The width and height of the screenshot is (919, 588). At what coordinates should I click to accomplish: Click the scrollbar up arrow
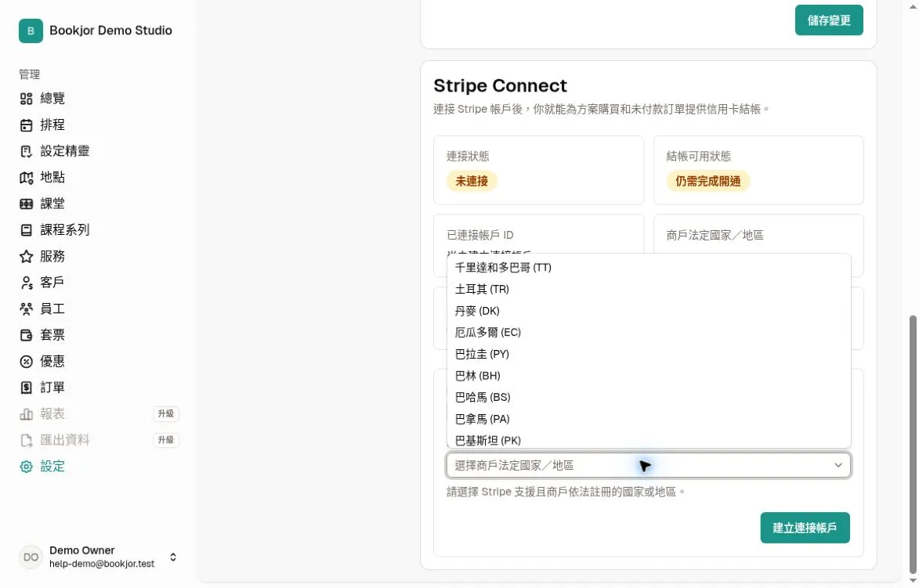coord(913,5)
